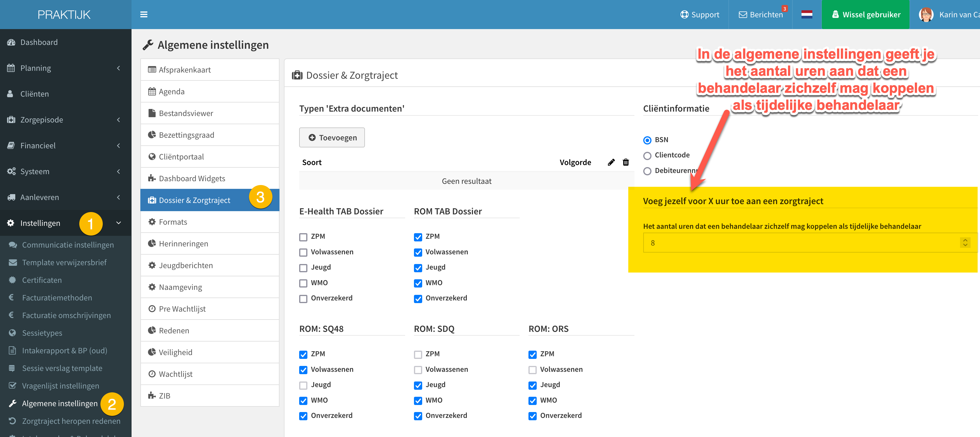
Task: Click the Zorgepisode medkit icon in sidebar
Action: 11,120
